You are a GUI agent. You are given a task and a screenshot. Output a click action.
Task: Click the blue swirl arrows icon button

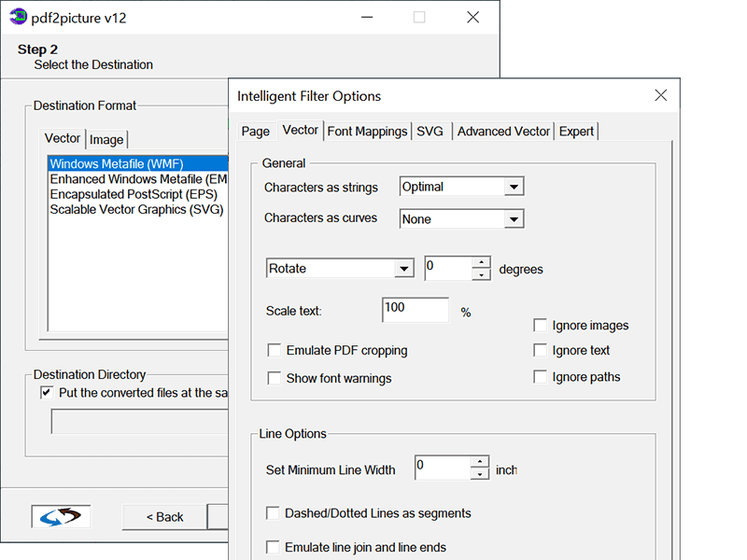tap(61, 516)
